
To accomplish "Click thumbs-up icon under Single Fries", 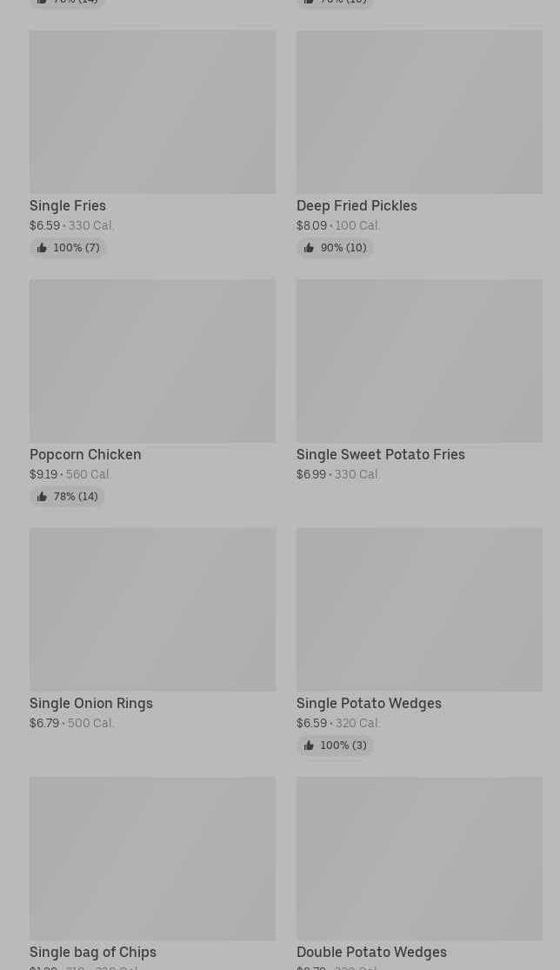I will tap(42, 248).
